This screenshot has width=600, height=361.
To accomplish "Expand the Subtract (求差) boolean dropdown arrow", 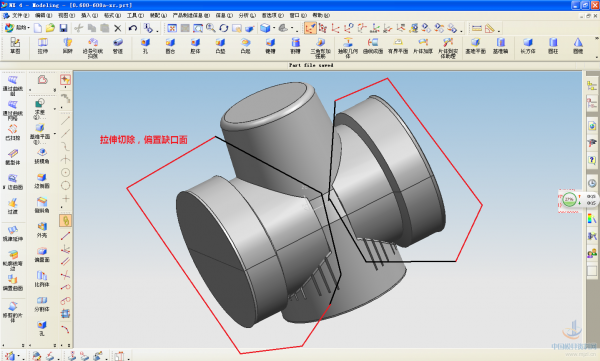I will click(55, 109).
